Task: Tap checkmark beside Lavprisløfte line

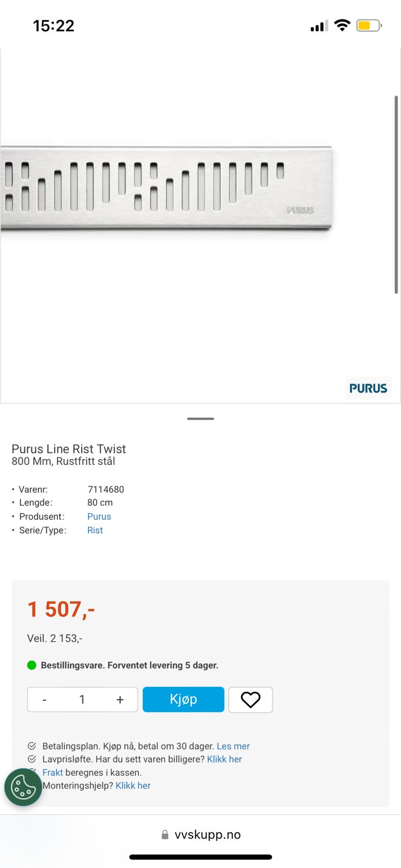Action: click(32, 759)
